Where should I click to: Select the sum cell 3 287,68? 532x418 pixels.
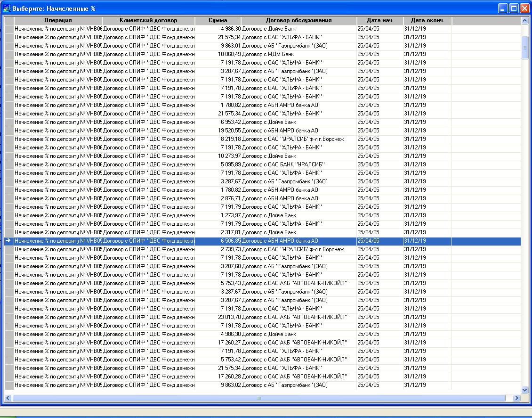coord(218,267)
